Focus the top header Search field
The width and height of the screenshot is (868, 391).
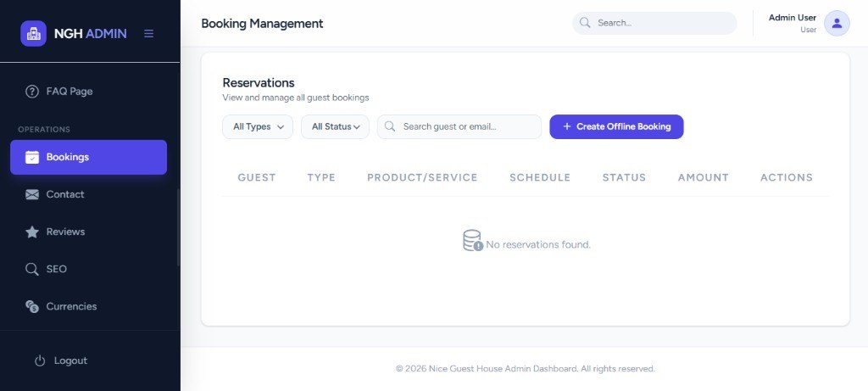[x=654, y=23]
